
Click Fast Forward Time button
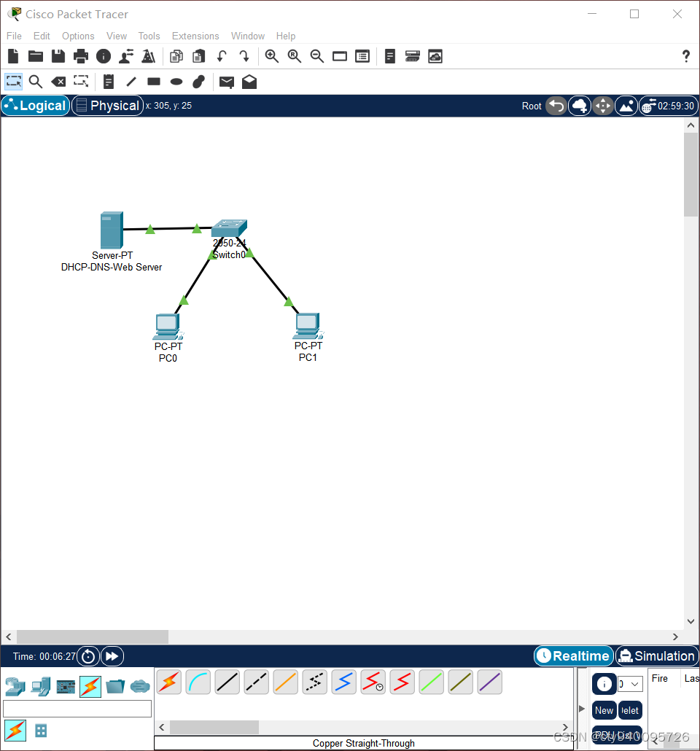[112, 656]
